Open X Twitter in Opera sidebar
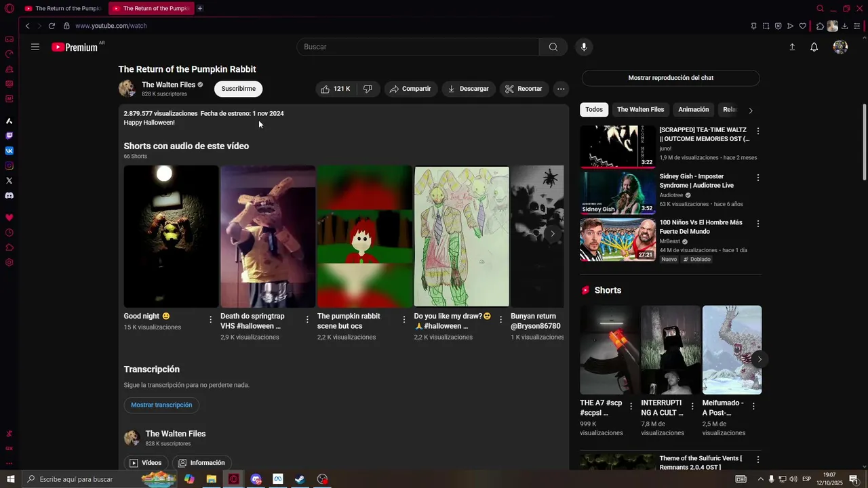The width and height of the screenshot is (868, 488). 9,180
